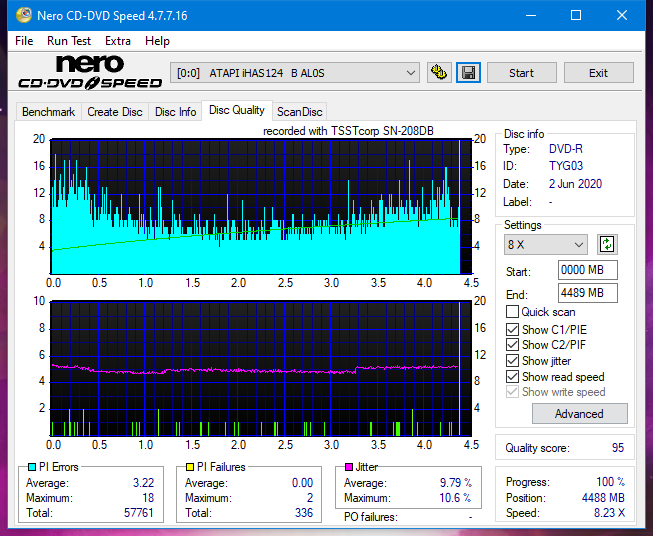653x536 pixels.
Task: Click the date value 2 Jun 2020
Action: coord(575,184)
